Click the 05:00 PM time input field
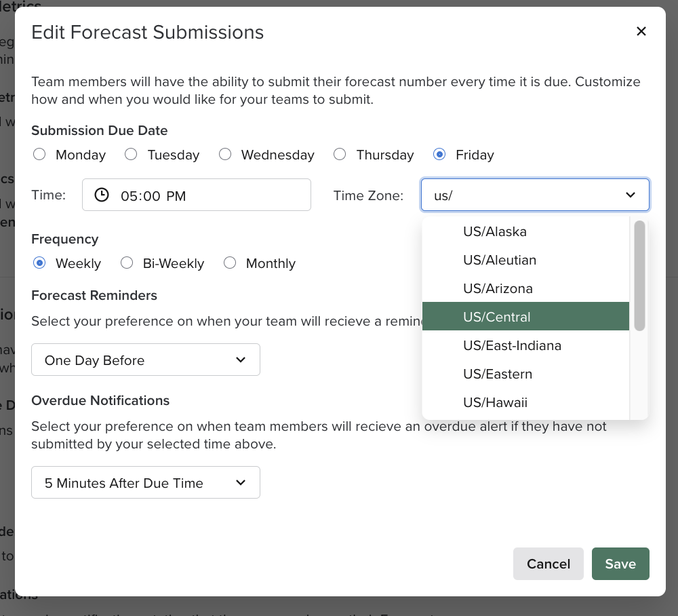Image resolution: width=678 pixels, height=616 pixels. (197, 195)
